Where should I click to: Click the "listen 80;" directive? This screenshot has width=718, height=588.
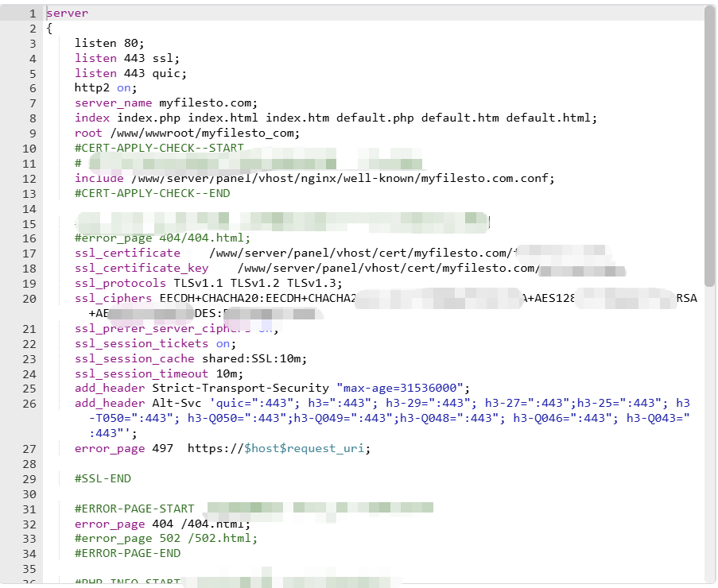pyautogui.click(x=110, y=44)
